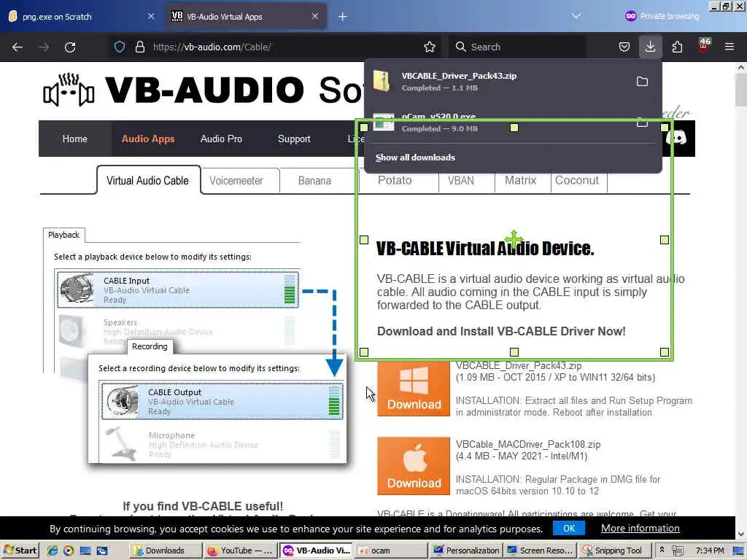Open the Matrix tab
Image resolution: width=747 pixels, height=560 pixels.
pyautogui.click(x=520, y=181)
